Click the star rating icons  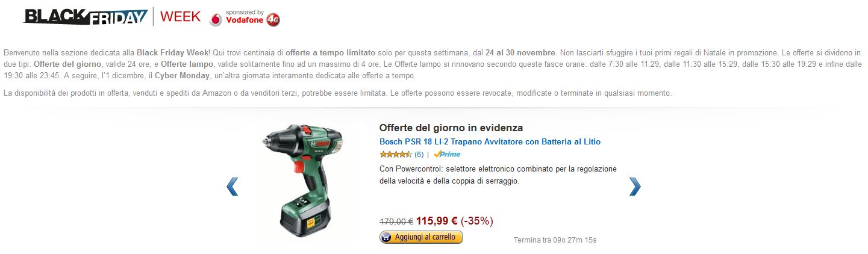tap(396, 154)
